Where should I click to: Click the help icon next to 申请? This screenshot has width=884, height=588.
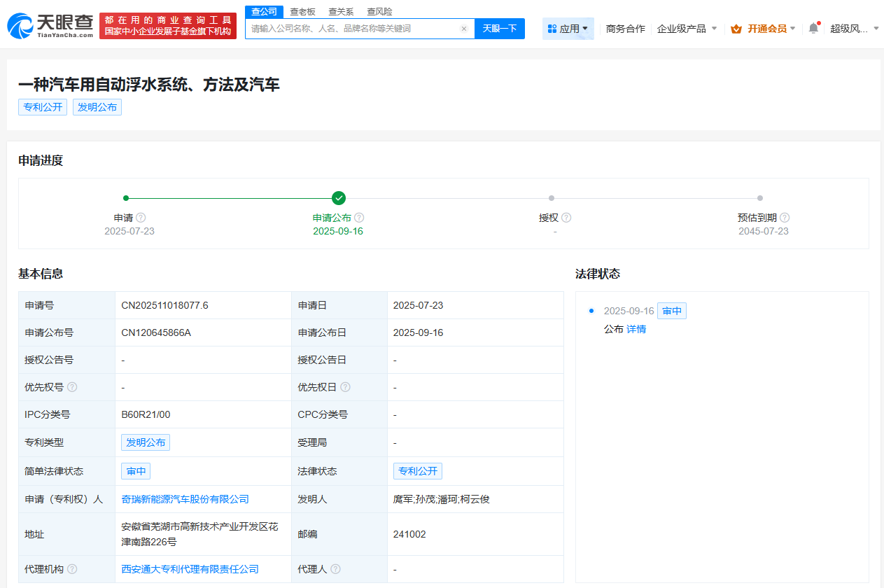(x=141, y=218)
